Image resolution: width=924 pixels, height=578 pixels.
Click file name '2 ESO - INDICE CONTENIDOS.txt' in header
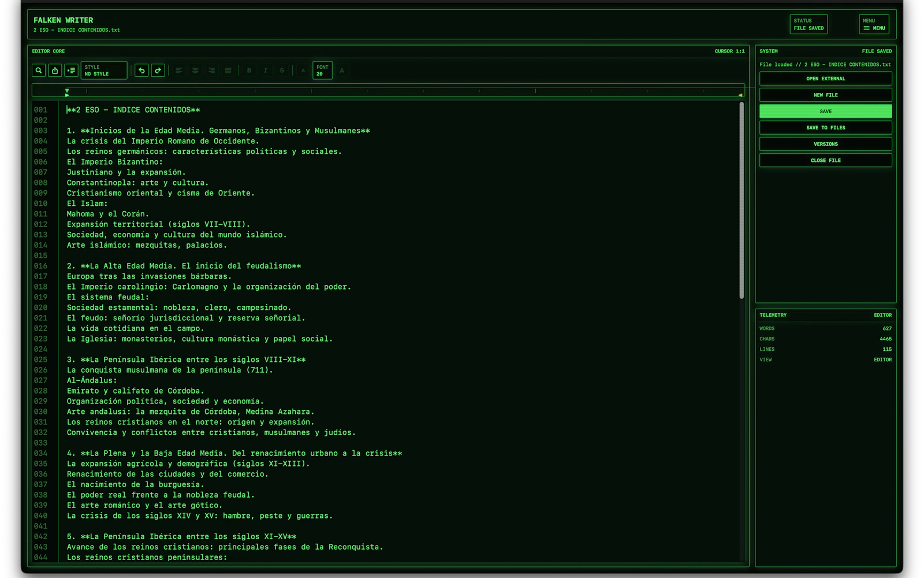(x=77, y=30)
